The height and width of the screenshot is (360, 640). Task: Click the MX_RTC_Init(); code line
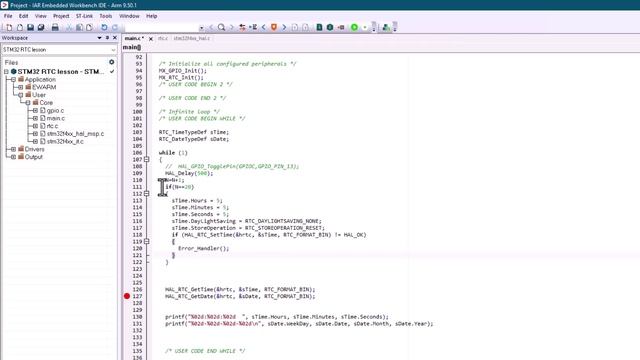(181, 77)
